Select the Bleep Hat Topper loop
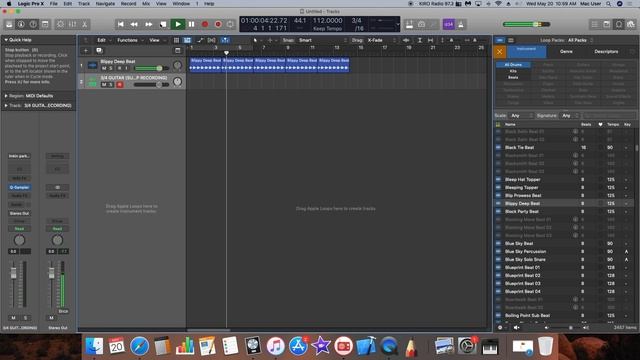Viewport: 640px width, 360px height. (564, 180)
